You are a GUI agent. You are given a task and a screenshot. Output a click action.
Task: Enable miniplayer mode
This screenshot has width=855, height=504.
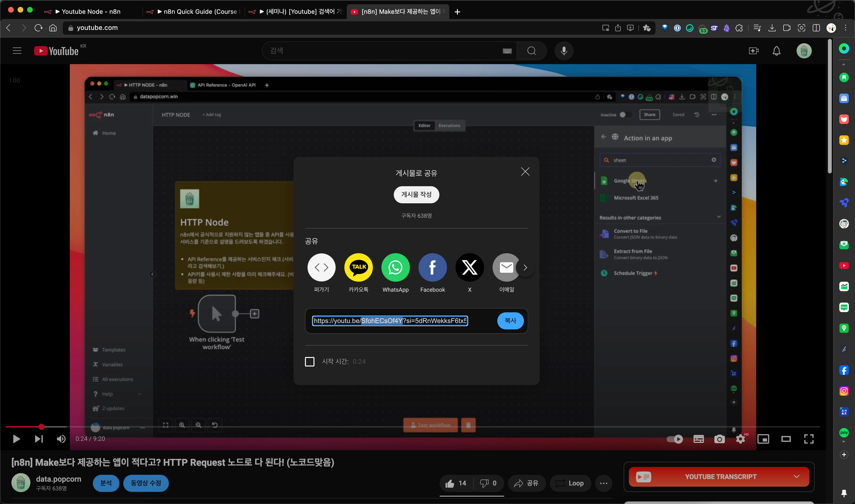pyautogui.click(x=763, y=439)
